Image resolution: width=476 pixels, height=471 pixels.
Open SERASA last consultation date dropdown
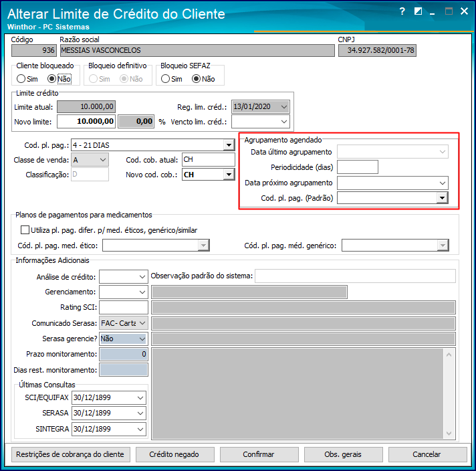click(x=140, y=413)
